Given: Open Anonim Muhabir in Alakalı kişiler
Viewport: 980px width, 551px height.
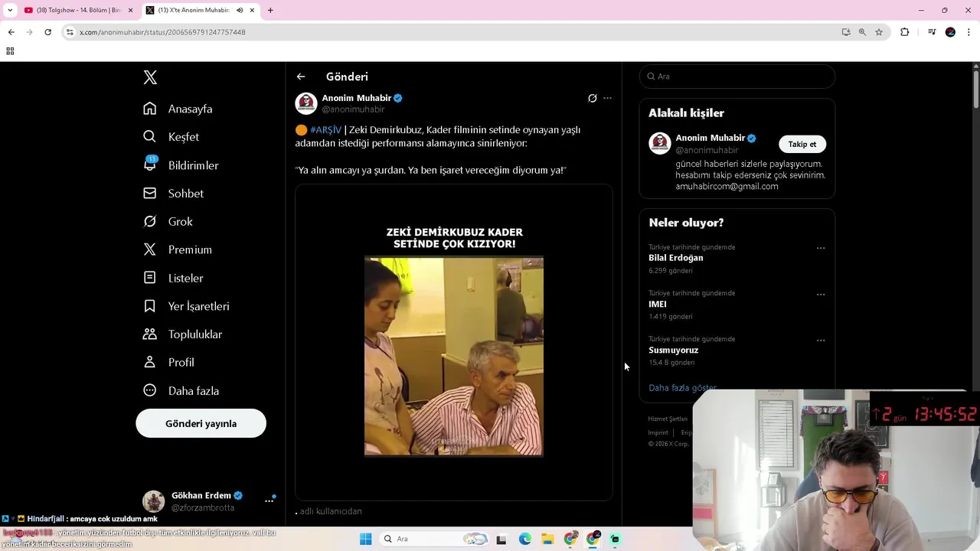Looking at the screenshot, I should tap(710, 138).
